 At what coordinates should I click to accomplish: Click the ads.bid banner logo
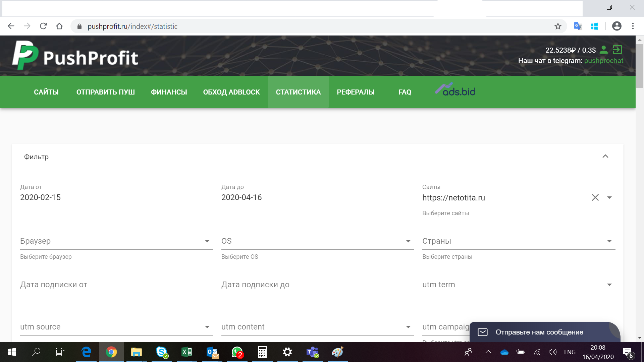[x=455, y=90]
